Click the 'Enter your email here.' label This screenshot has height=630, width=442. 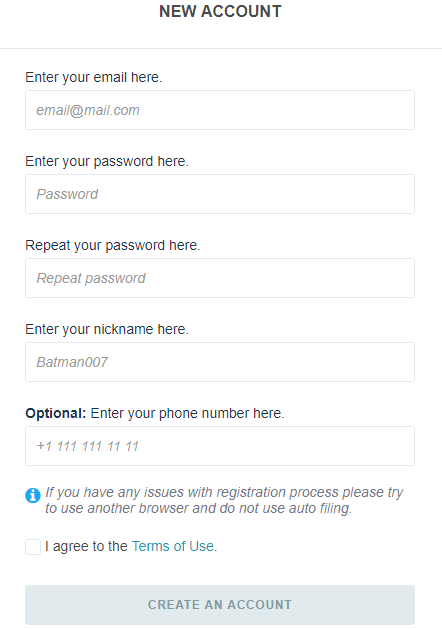pos(94,77)
